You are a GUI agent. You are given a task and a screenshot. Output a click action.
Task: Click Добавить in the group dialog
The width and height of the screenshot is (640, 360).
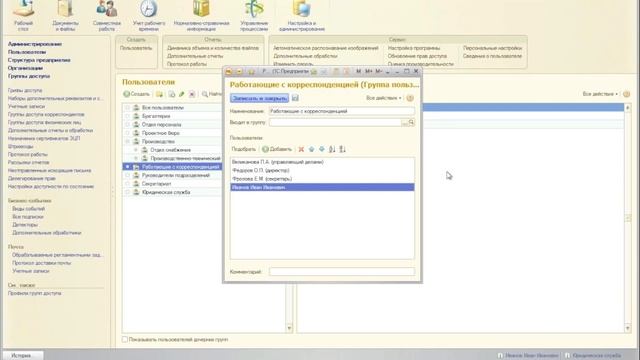277,149
